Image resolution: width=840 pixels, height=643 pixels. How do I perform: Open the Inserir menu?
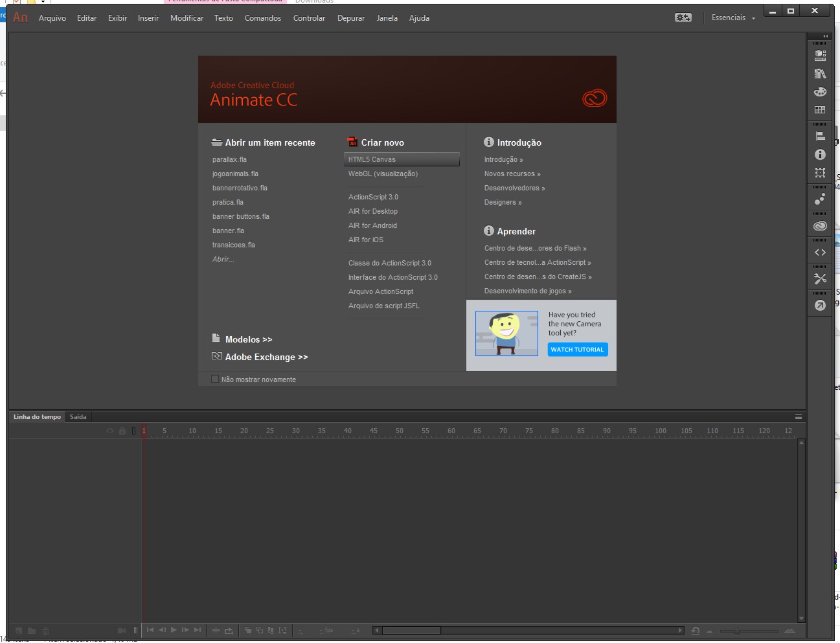coord(148,18)
